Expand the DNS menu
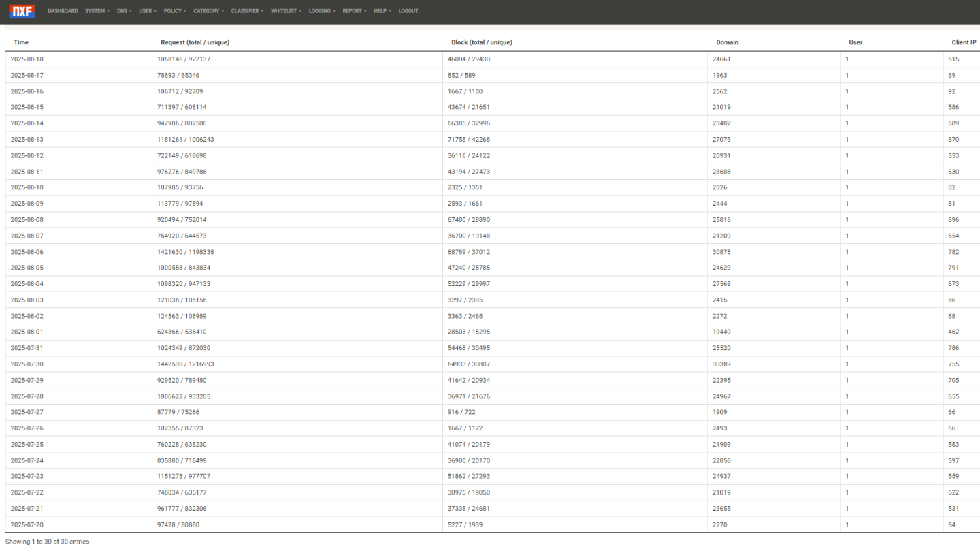980x549 pixels. (124, 10)
